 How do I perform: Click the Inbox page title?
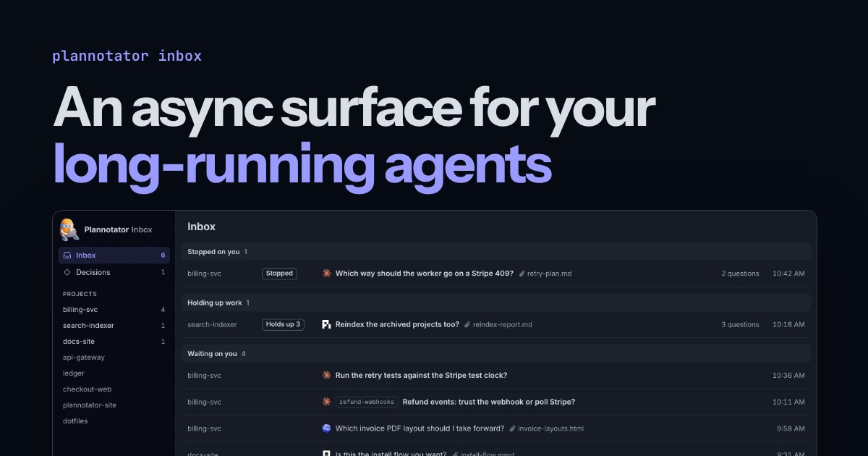coord(201,227)
